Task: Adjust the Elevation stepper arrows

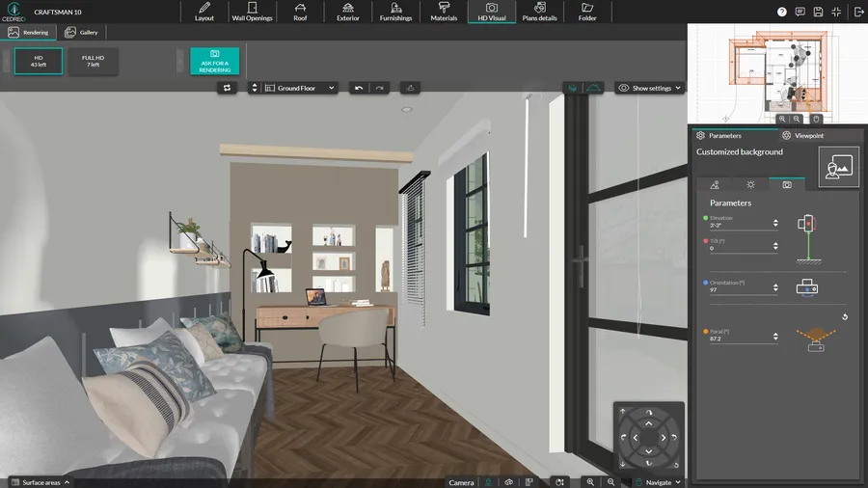Action: (775, 223)
